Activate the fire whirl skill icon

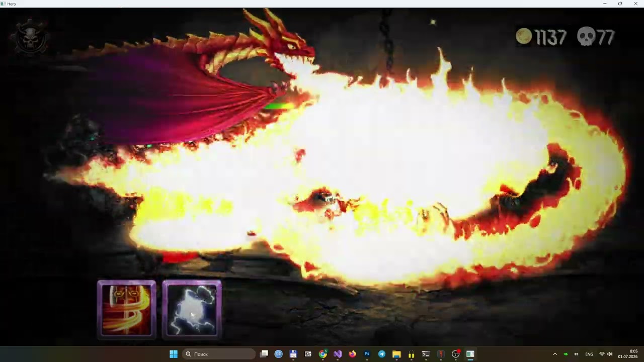pyautogui.click(x=126, y=309)
